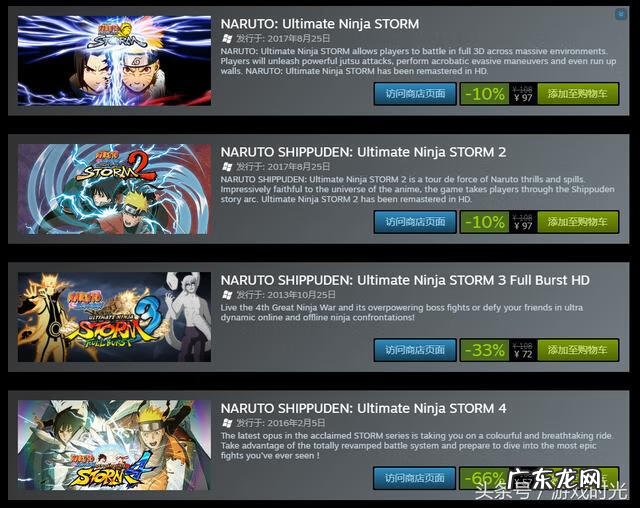
Task: Click the NARUTO SHIPPUDEN Ultimate Ninja STORM 4 title
Action: point(363,408)
